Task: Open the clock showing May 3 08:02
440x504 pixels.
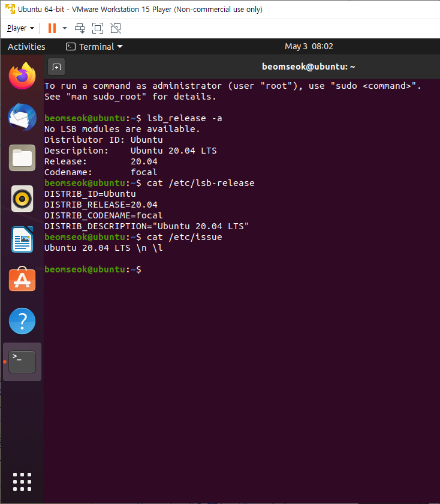Action: coord(309,46)
